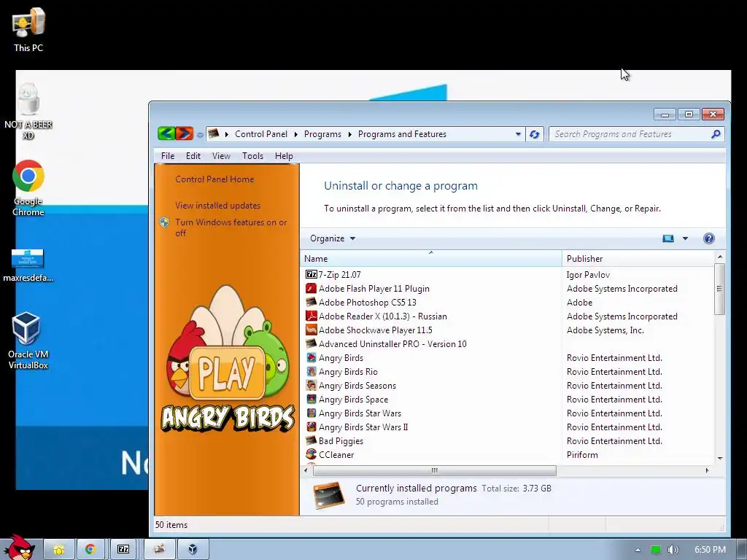Open help with the blue question mark icon
The width and height of the screenshot is (747, 560).
708,238
